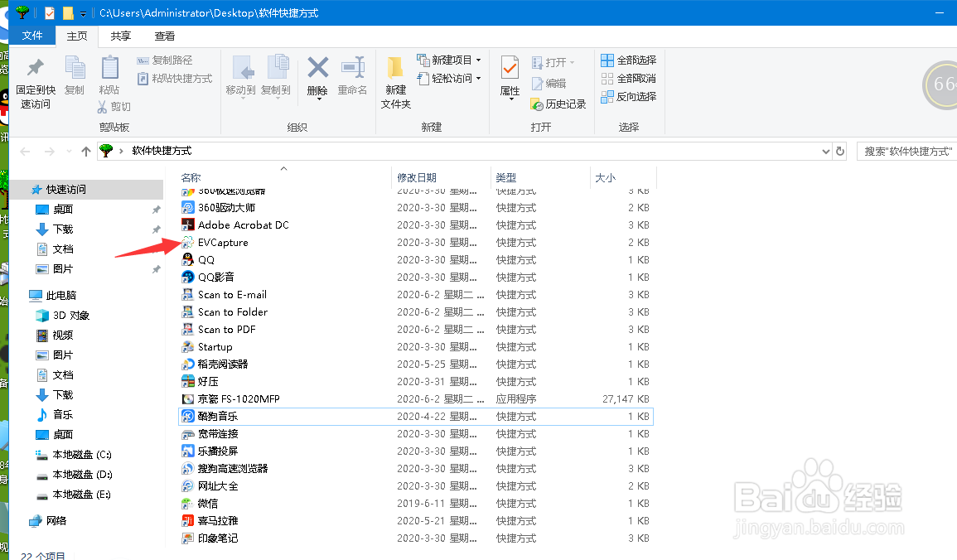Image resolution: width=957 pixels, height=560 pixels.
Task: Click the Pin to Quick access icon
Action: coord(36,67)
